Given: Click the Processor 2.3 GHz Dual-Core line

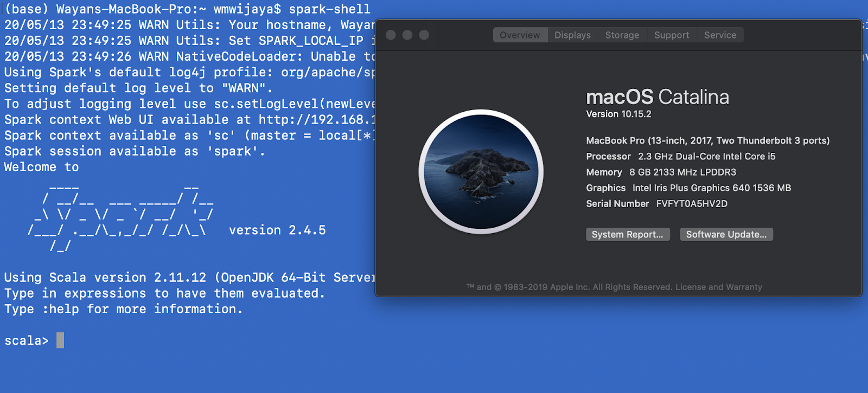Looking at the screenshot, I should [681, 156].
